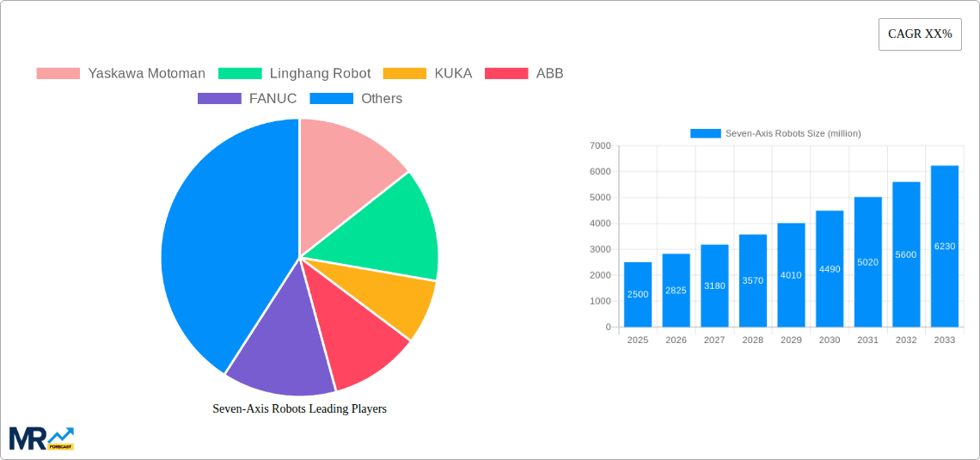
Task: Toggle Yaskawa Motoman legend color box
Action: (58, 74)
